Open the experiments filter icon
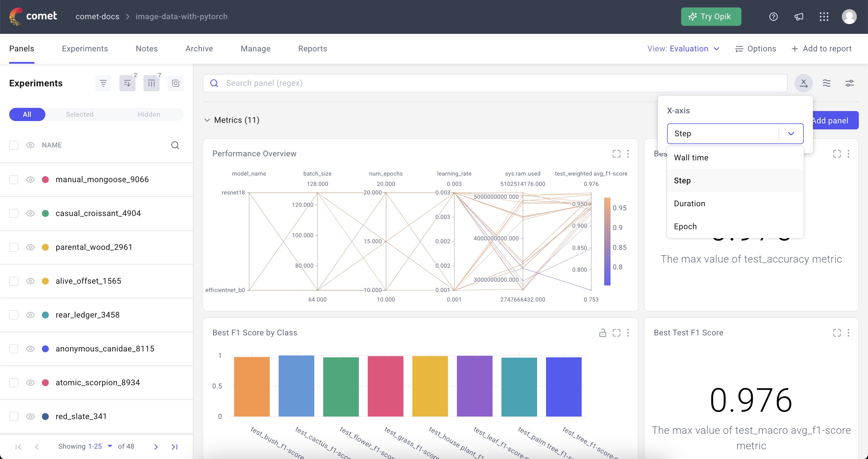This screenshot has height=459, width=868. [103, 83]
